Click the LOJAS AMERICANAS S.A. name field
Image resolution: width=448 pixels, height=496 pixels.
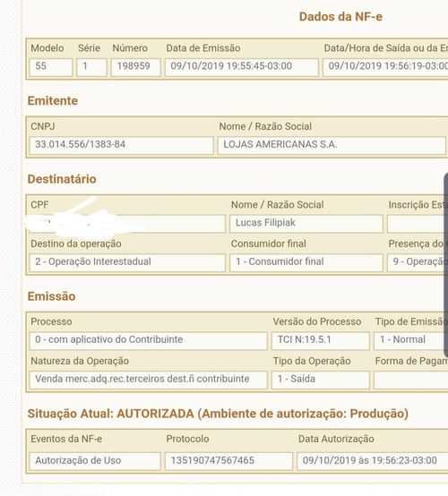(332, 145)
